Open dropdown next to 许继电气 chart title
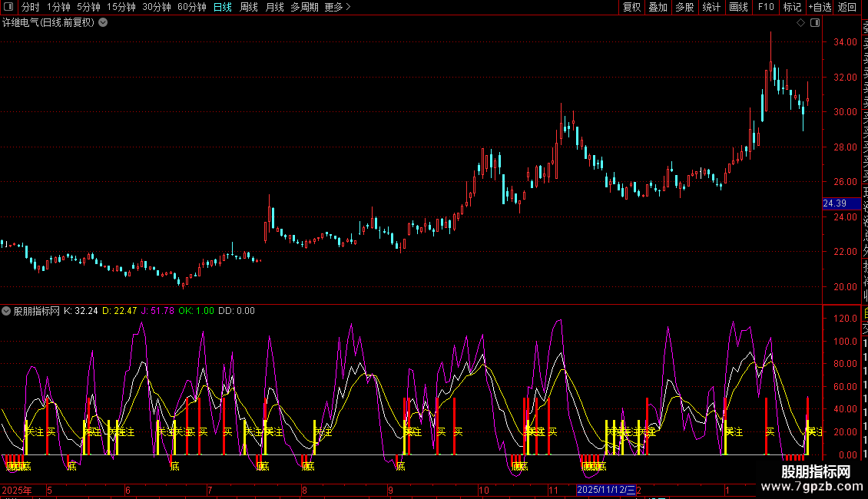 click(x=104, y=23)
